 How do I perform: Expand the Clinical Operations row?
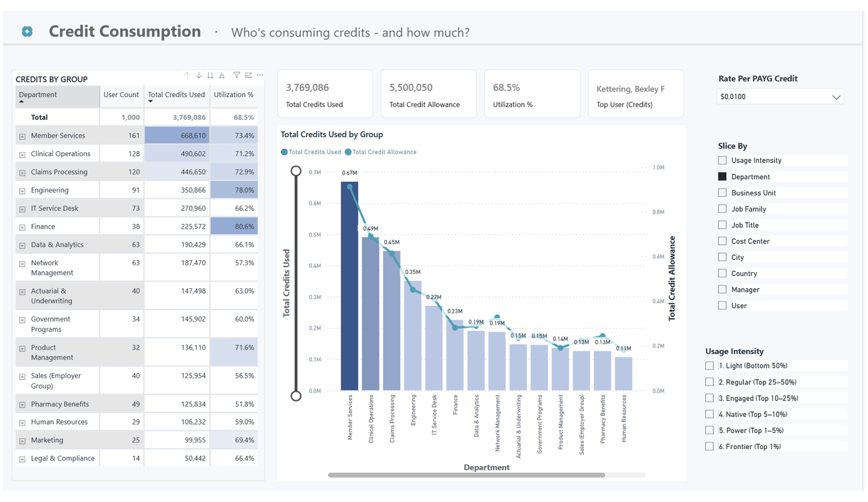tap(22, 155)
